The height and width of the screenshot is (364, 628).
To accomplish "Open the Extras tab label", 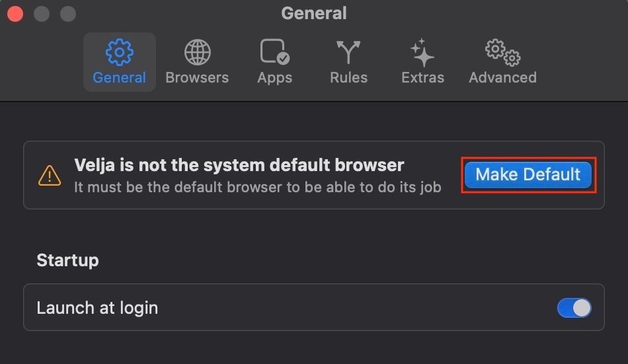I will [x=422, y=77].
